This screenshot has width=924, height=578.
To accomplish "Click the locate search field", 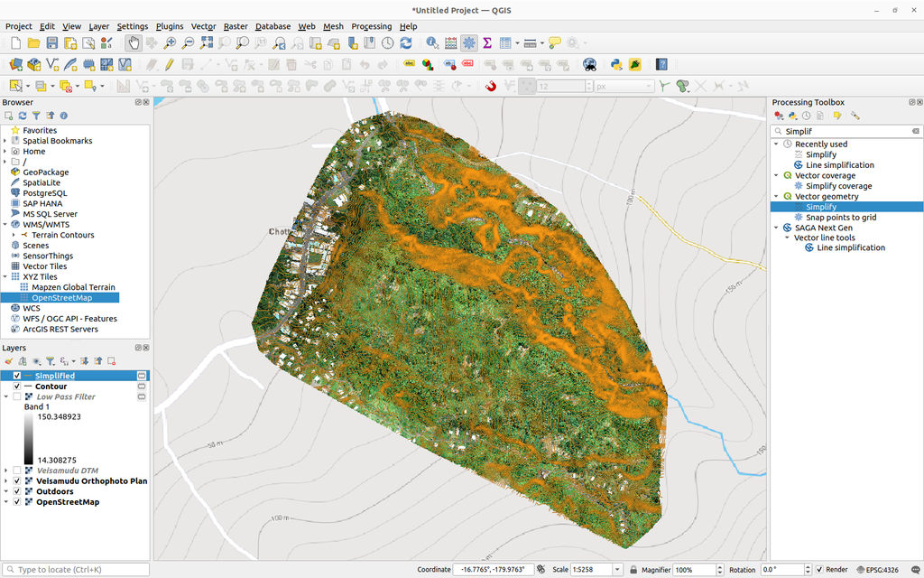I will click(72, 569).
